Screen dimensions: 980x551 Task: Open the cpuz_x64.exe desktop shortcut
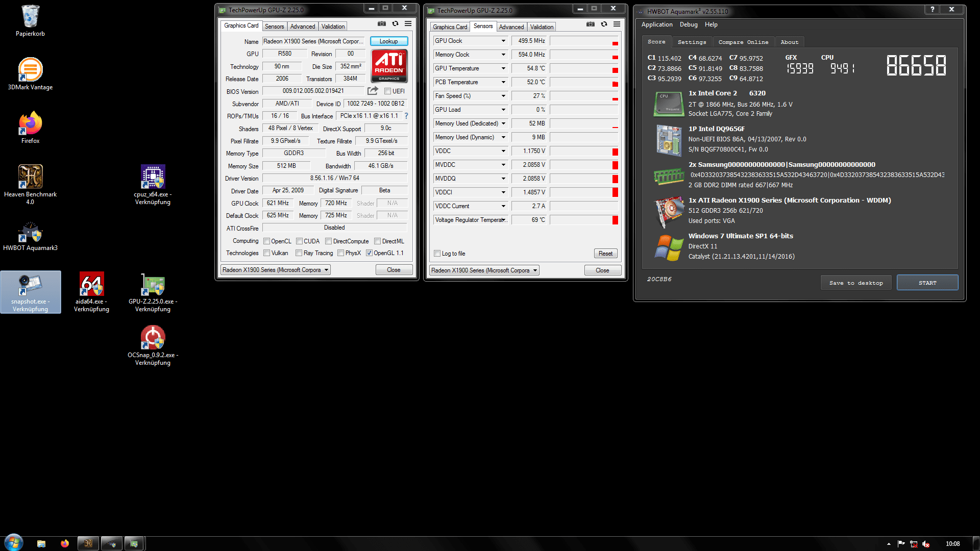[153, 185]
